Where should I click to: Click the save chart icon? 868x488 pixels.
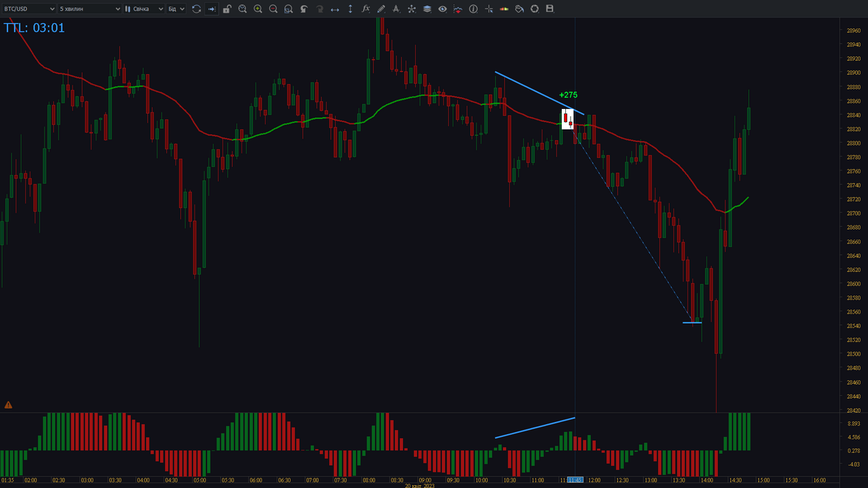[x=550, y=9]
